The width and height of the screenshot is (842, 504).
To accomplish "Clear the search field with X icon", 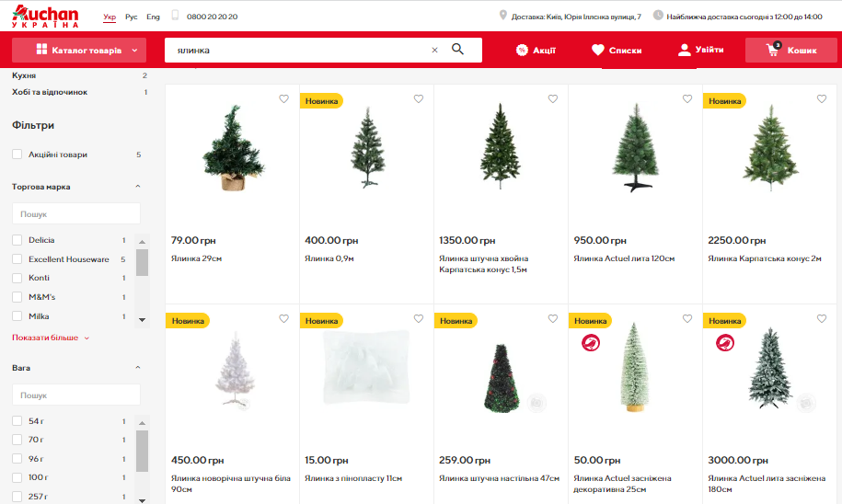I will [x=435, y=50].
